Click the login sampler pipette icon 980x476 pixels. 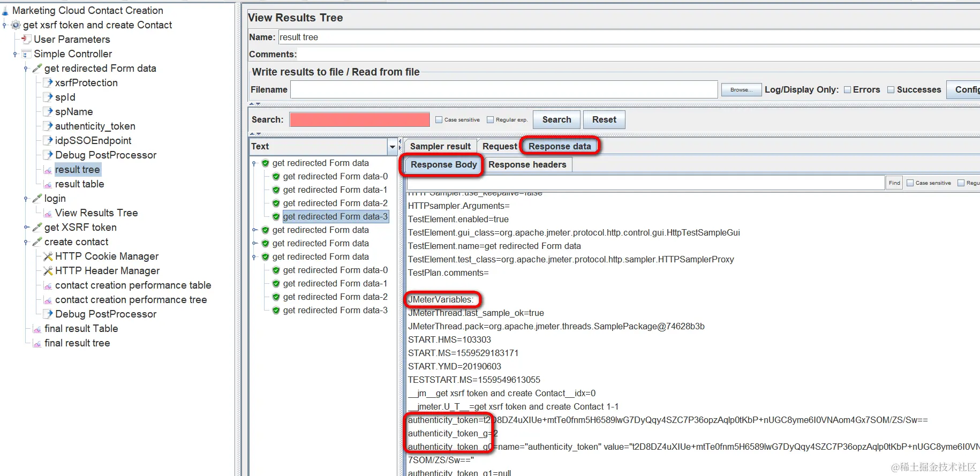pyautogui.click(x=37, y=198)
